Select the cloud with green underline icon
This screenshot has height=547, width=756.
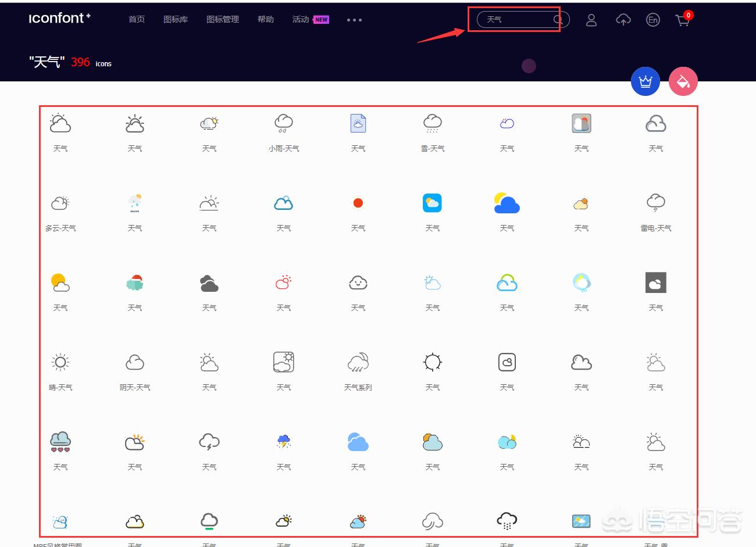coord(209,521)
